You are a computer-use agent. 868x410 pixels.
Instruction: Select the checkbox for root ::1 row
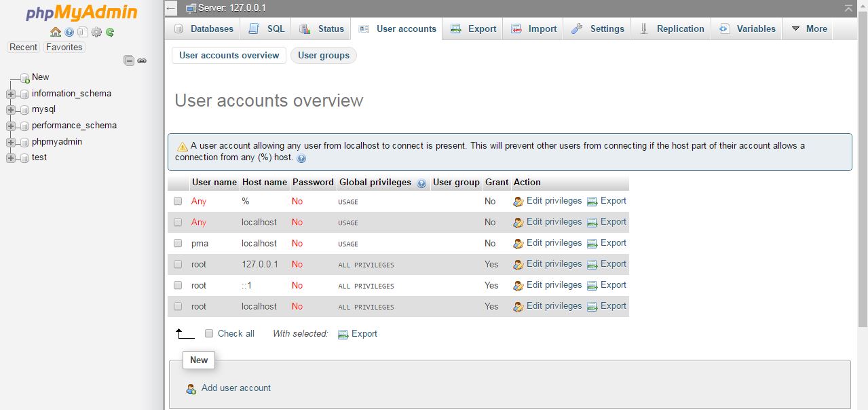pos(178,285)
